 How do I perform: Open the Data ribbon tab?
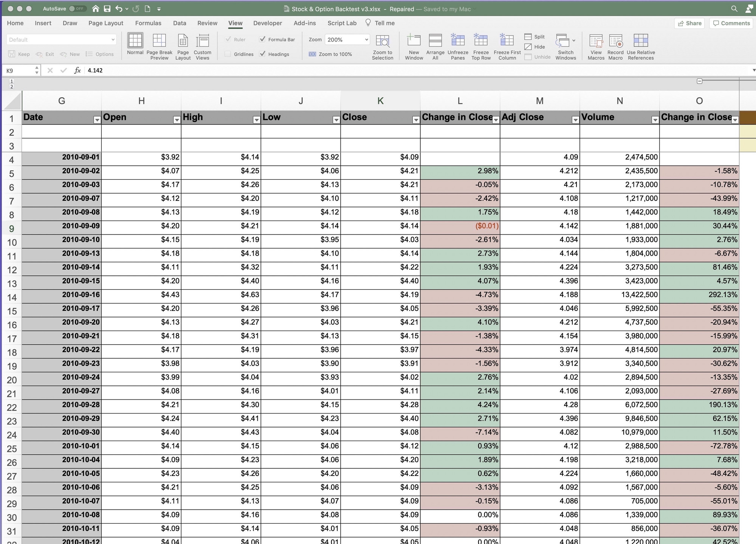pyautogui.click(x=180, y=23)
